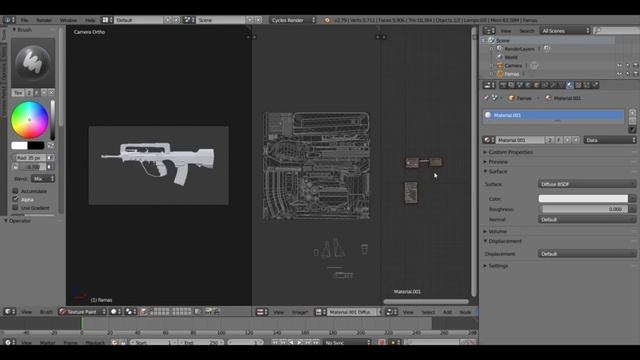Click the Scene name field in header

pos(220,20)
